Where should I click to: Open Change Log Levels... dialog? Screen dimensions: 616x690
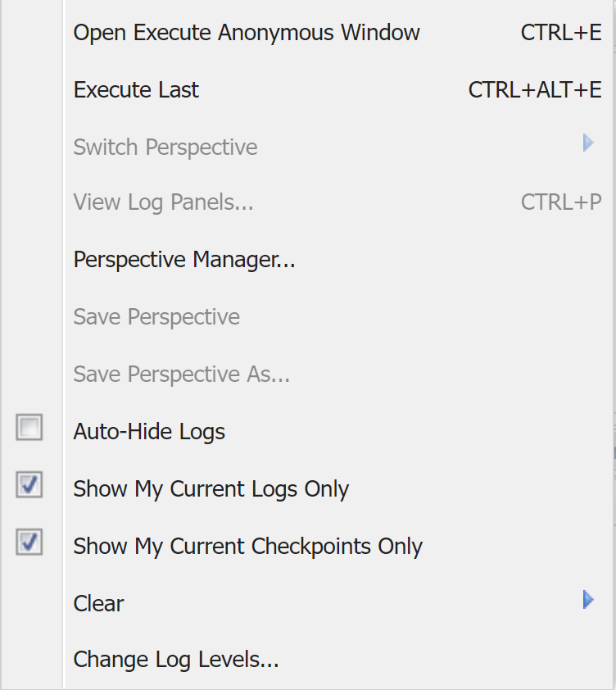(x=176, y=660)
